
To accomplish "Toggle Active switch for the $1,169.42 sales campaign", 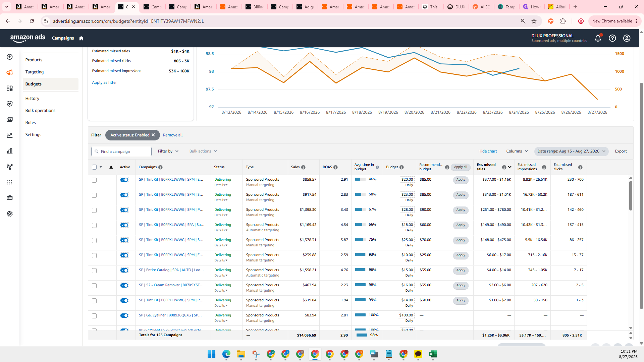I will pyautogui.click(x=124, y=225).
